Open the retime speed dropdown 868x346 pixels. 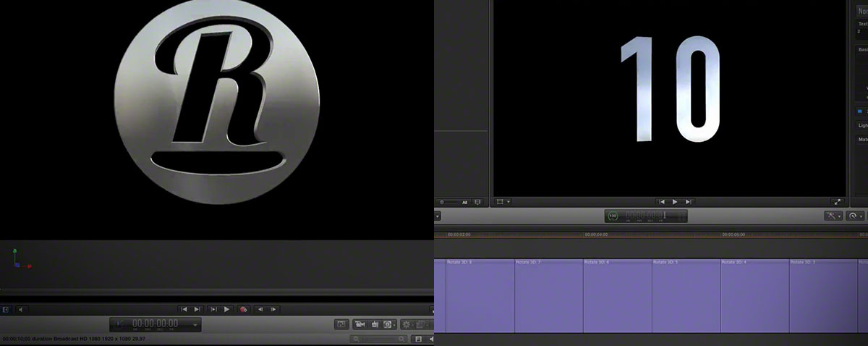855,216
